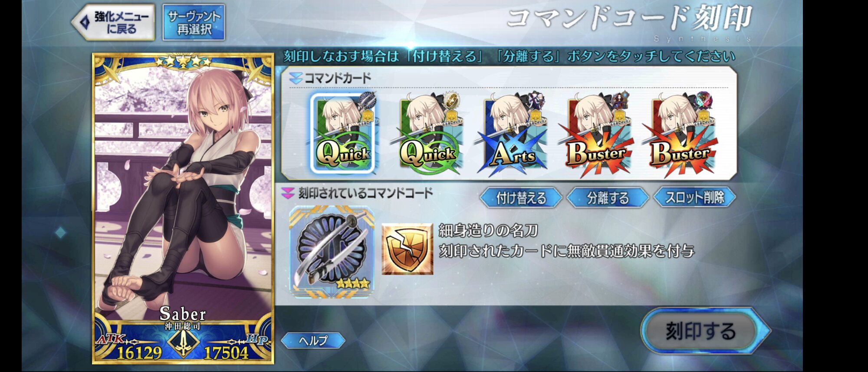Screen dimensions: 868x372
Task: Select the second Quick command card
Action: pyautogui.click(x=427, y=133)
